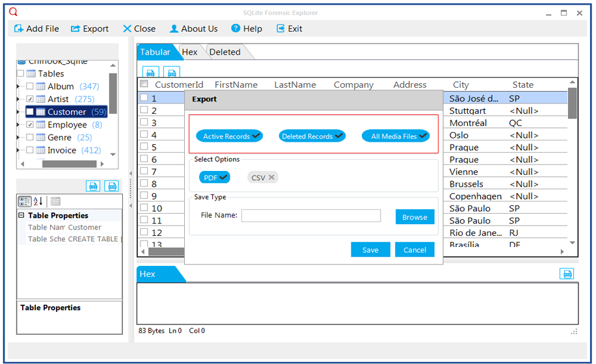Screen dimensions: 596x364
Task: Click the Browse button
Action: [414, 217]
